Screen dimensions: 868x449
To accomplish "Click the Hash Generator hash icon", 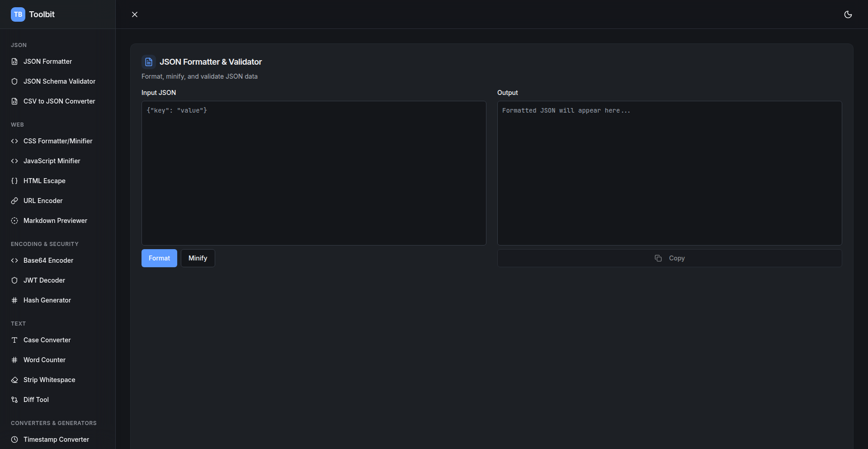I will [x=14, y=300].
